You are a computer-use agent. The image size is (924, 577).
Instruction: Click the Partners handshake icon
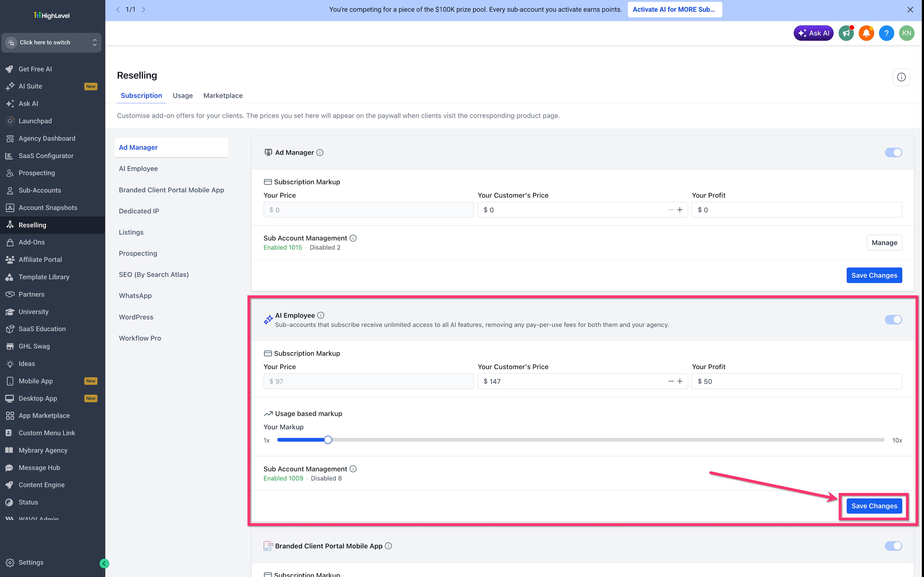(10, 294)
